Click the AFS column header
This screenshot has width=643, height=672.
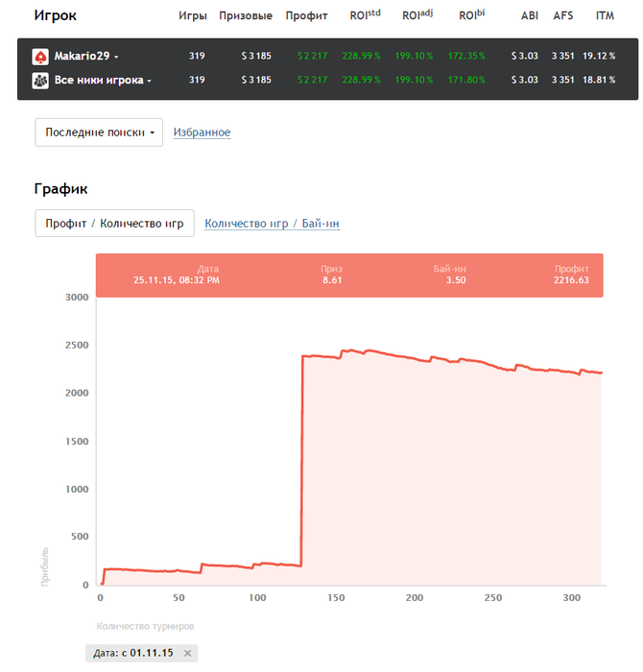[x=563, y=16]
